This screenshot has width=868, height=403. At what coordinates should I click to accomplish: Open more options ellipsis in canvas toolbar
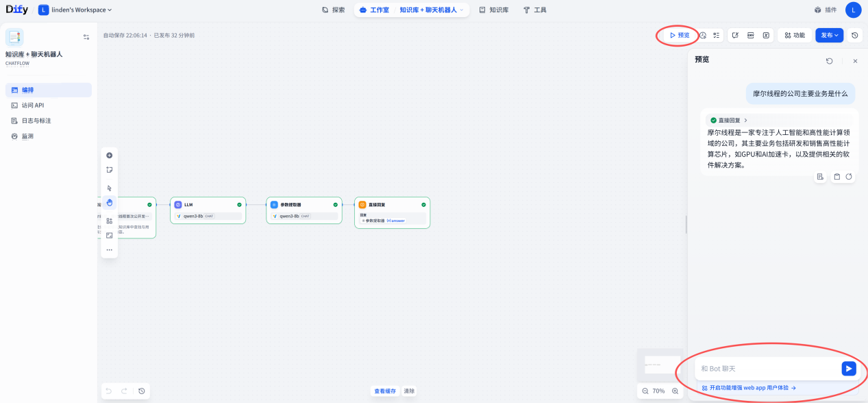coord(109,250)
